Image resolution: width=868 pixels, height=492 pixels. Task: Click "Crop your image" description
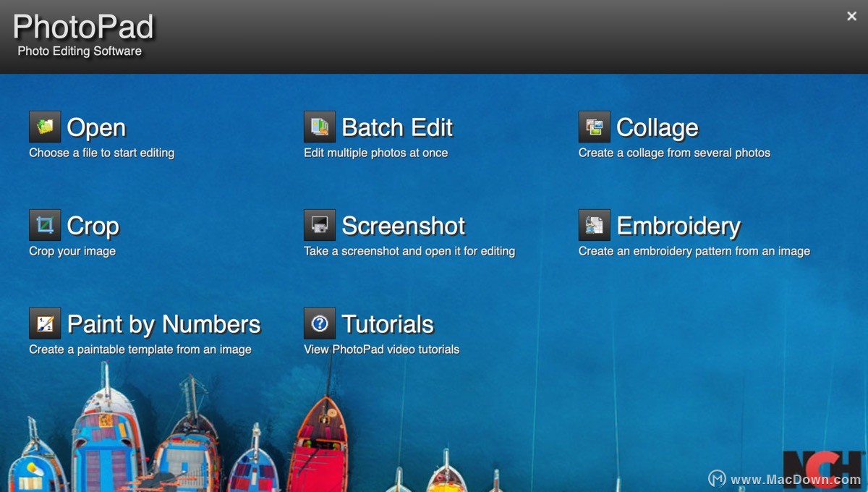pyautogui.click(x=72, y=251)
